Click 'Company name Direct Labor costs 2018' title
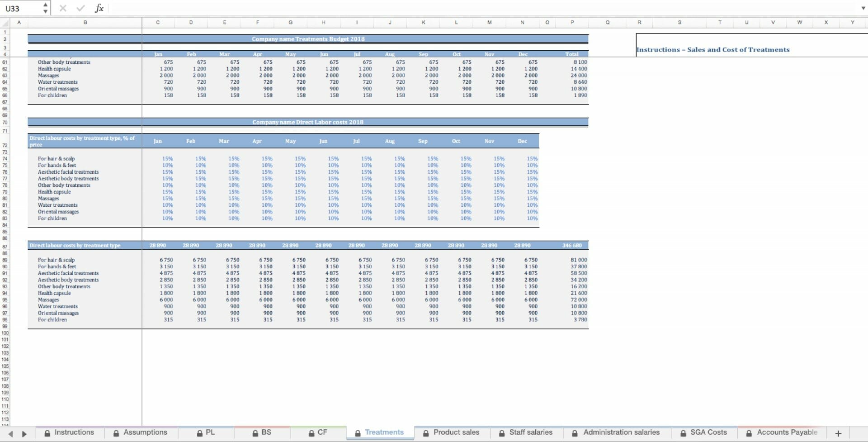This screenshot has height=442, width=868. pos(308,122)
